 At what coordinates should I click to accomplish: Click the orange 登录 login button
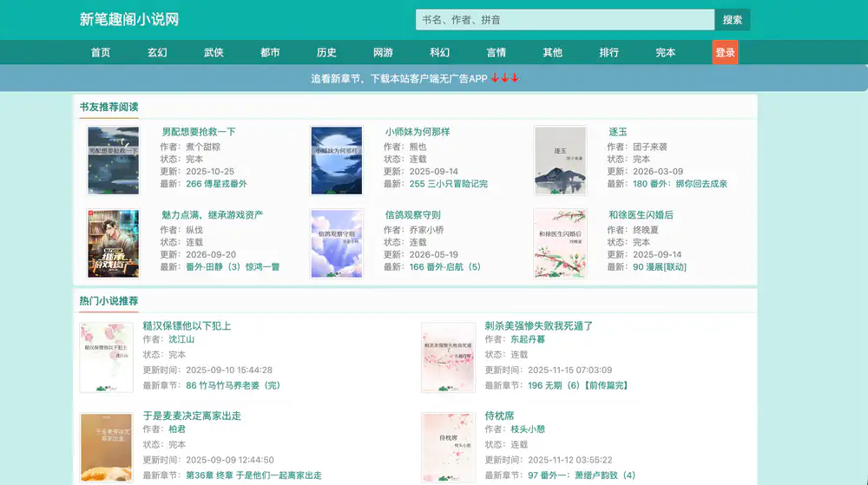[x=725, y=53]
